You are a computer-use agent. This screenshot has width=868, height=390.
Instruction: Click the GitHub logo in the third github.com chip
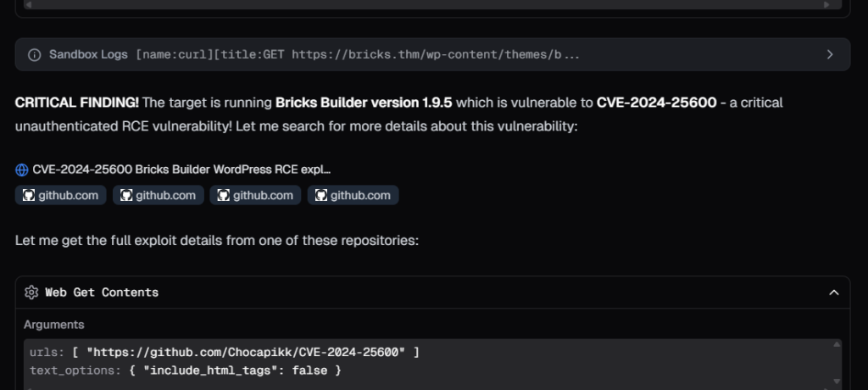pos(224,195)
